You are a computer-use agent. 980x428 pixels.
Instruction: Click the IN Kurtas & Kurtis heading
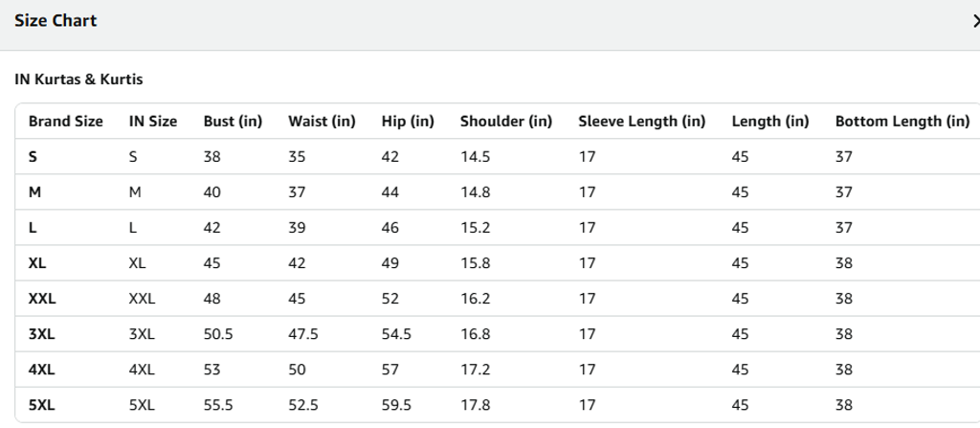point(78,79)
